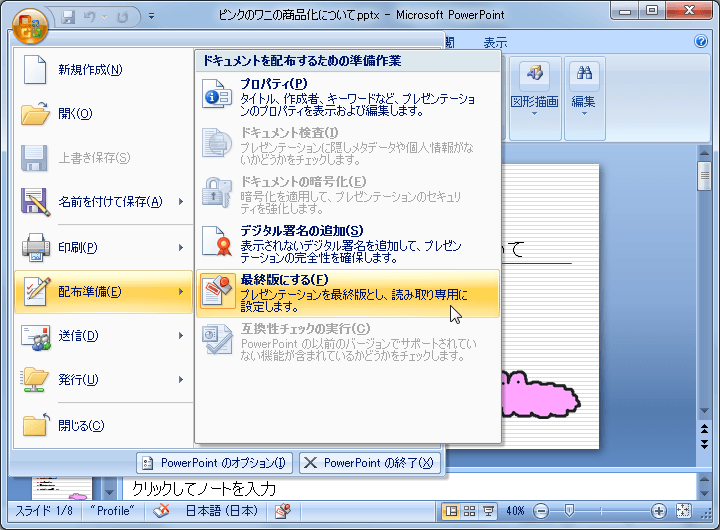Image resolution: width=720 pixels, height=530 pixels.
Task: Click the zoom in plus button
Action: coord(658,511)
